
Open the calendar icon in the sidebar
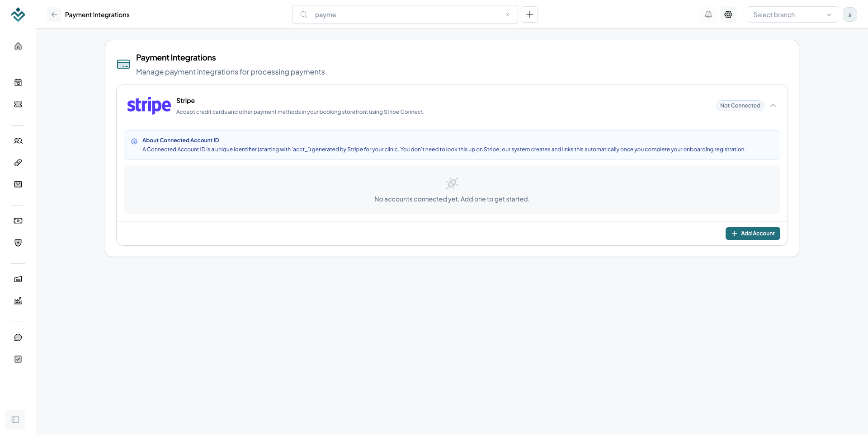pos(18,82)
